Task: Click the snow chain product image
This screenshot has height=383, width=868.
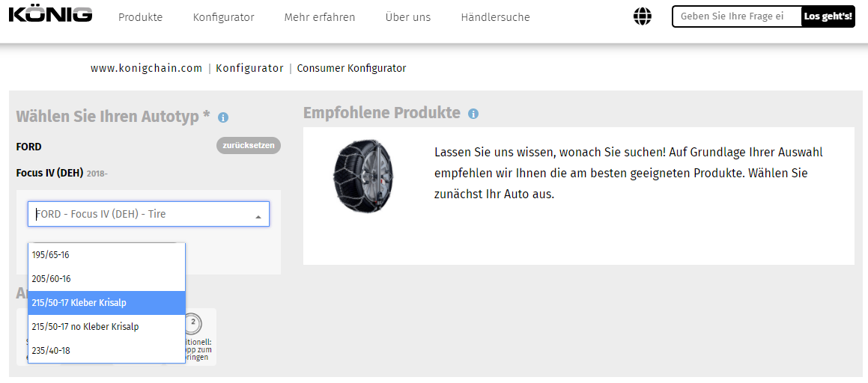Action: pos(362,175)
